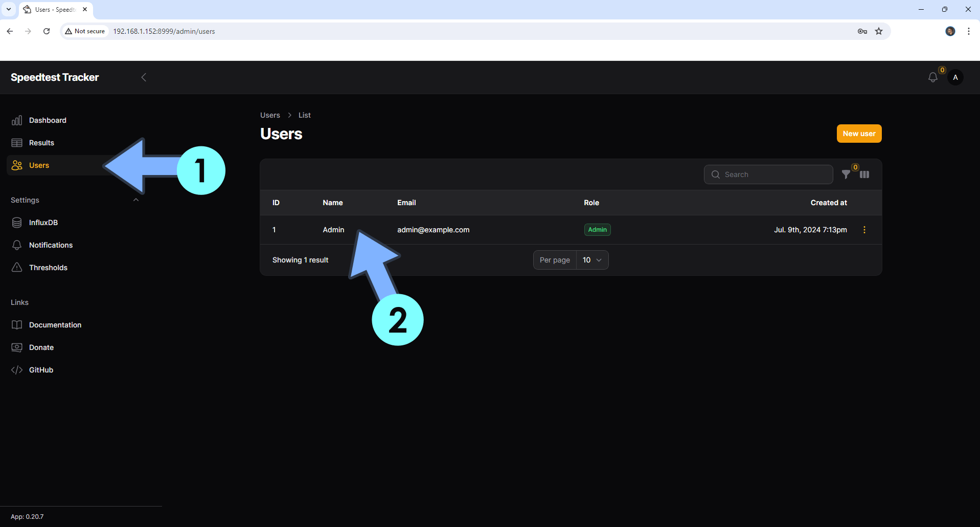Click the Thresholds warning triangle icon
Viewport: 980px width, 527px height.
[17, 268]
